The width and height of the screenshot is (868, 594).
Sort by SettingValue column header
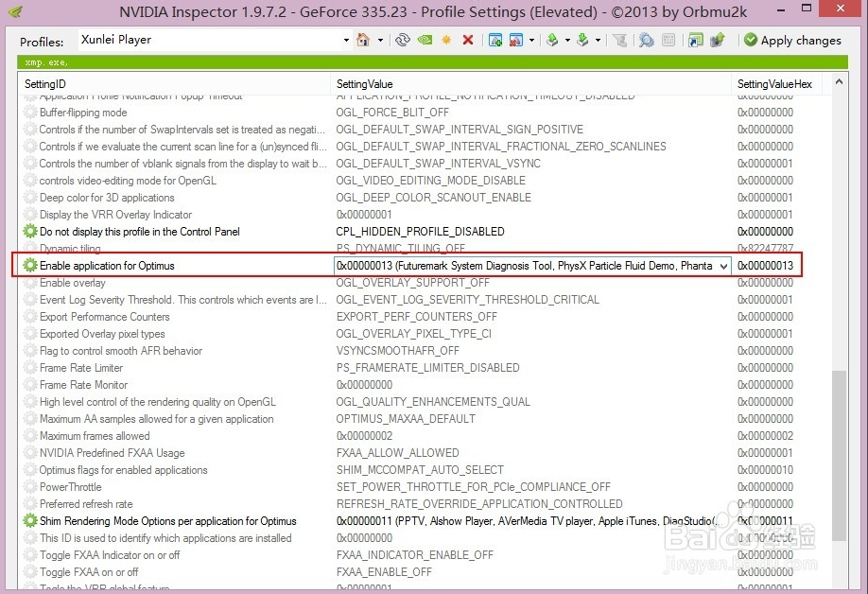530,84
